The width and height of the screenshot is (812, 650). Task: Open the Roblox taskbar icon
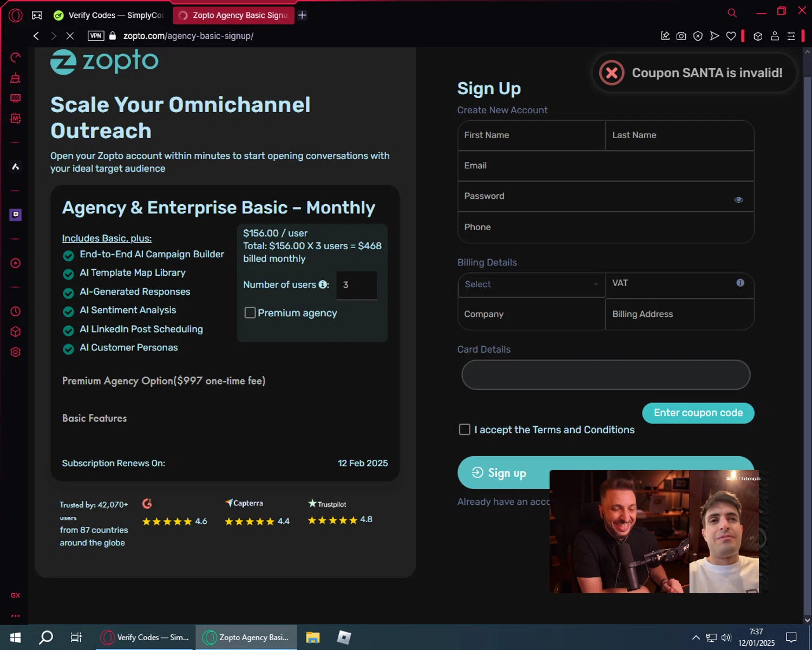pos(344,638)
